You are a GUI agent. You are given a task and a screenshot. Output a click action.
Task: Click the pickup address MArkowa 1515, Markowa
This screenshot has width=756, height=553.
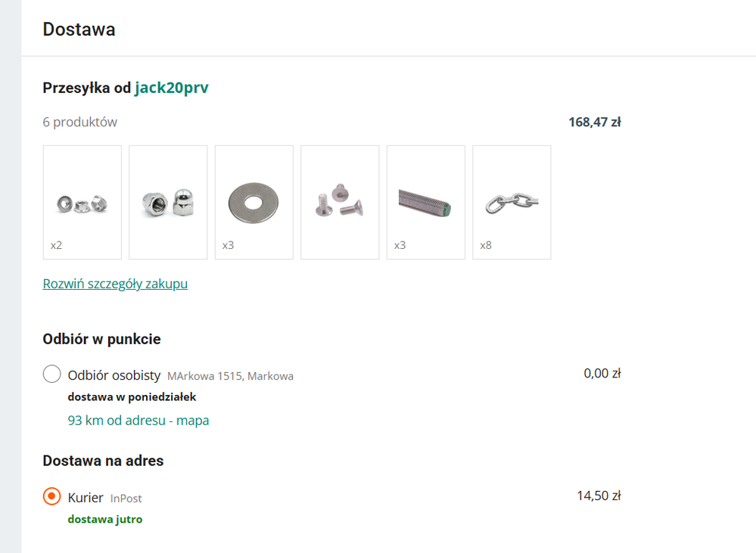[230, 376]
